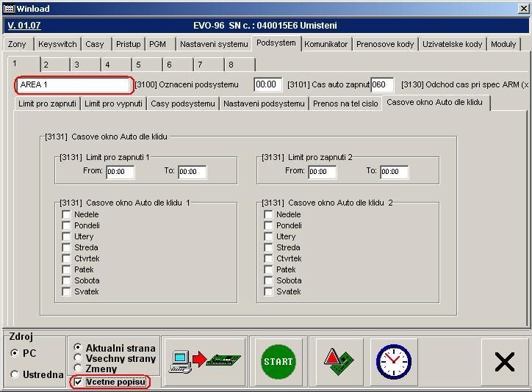The image size is (532, 392).
Task: Switch to the Komunikator tab
Action: 326,44
